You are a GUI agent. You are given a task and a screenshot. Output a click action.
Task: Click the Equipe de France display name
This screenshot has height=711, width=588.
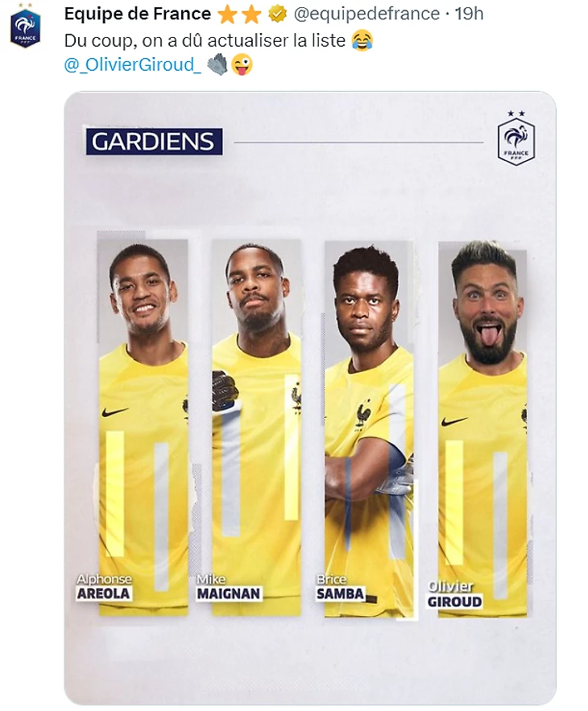pyautogui.click(x=138, y=14)
